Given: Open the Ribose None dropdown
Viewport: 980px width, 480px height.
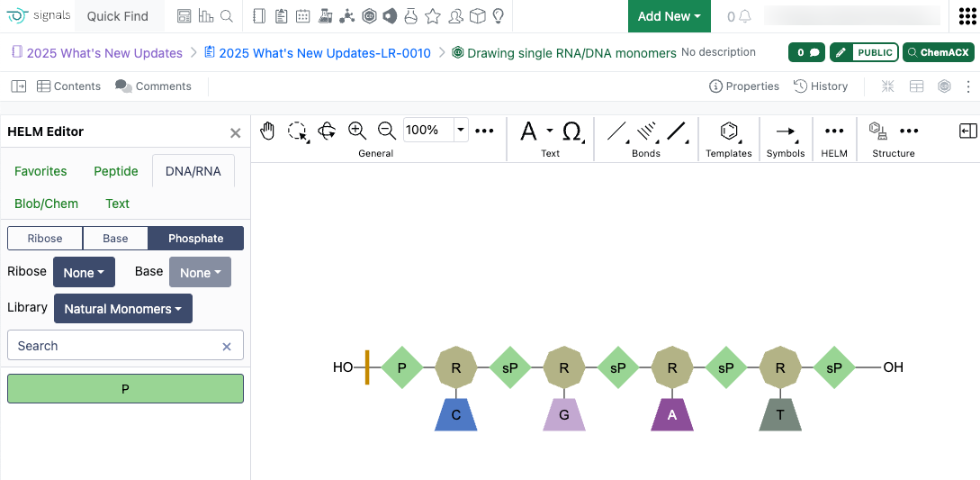Looking at the screenshot, I should click(84, 273).
